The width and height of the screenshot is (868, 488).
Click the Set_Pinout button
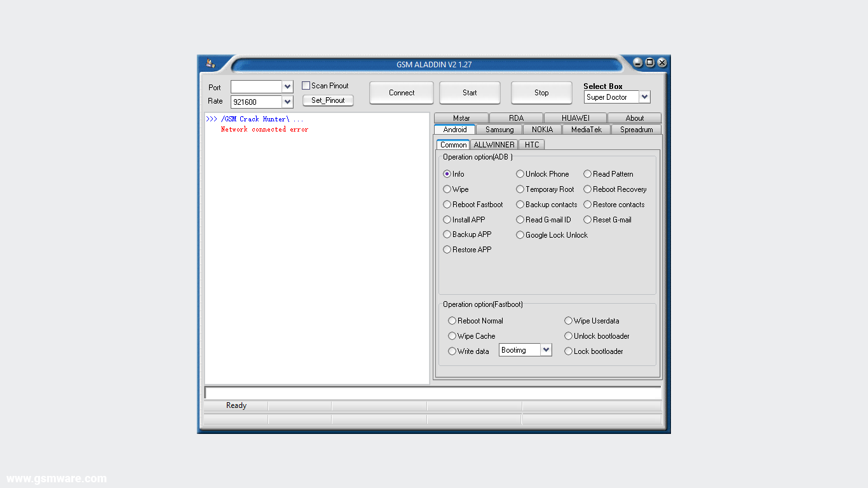(x=328, y=100)
